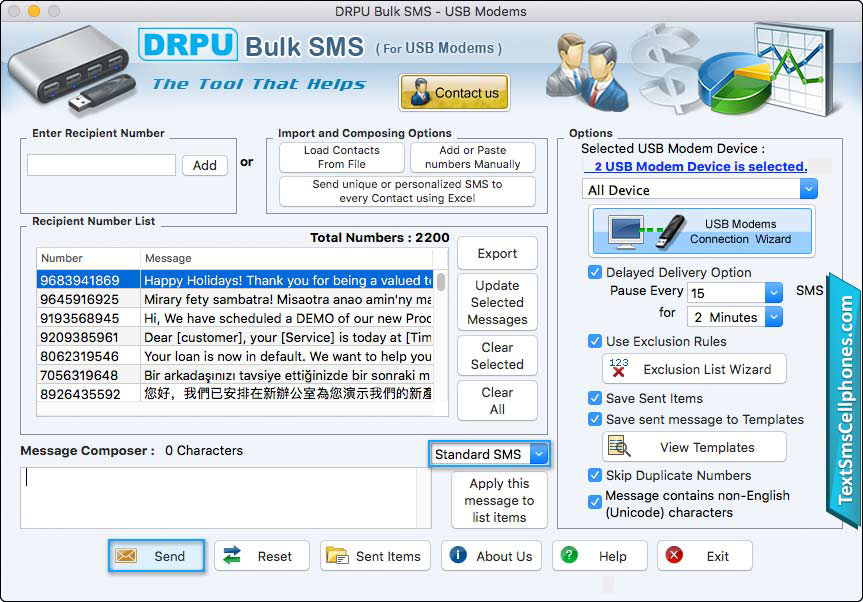Click the blue info icon on About Us

coord(458,555)
